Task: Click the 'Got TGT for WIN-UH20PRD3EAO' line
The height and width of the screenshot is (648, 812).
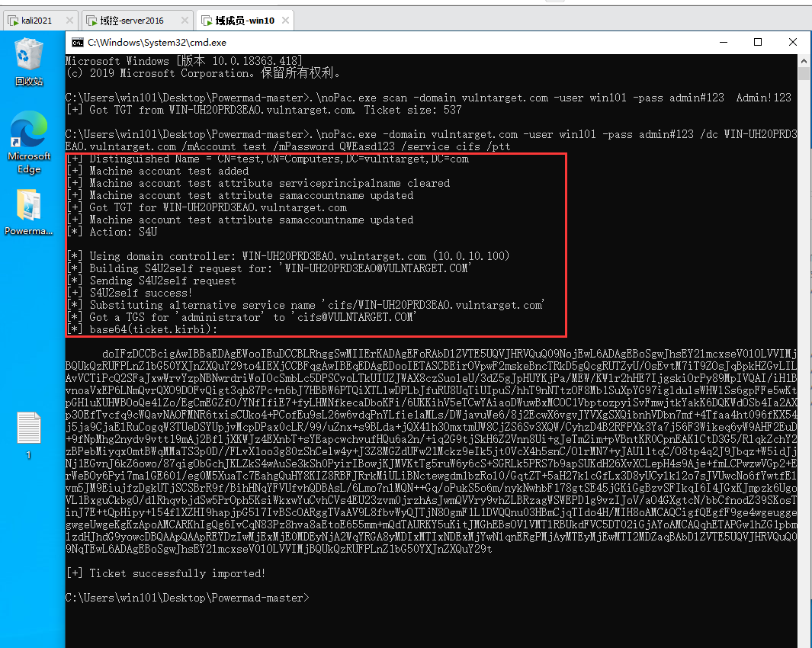Action: [x=207, y=207]
